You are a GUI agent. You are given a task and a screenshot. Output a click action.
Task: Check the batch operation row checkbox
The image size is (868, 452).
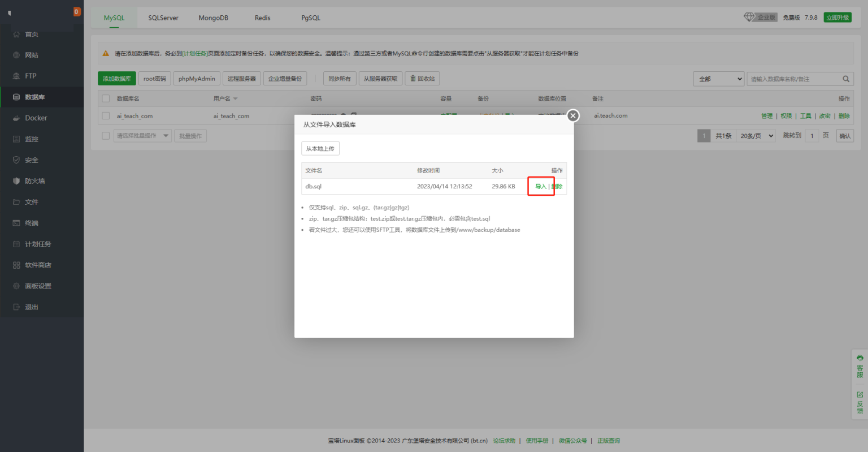tap(105, 135)
